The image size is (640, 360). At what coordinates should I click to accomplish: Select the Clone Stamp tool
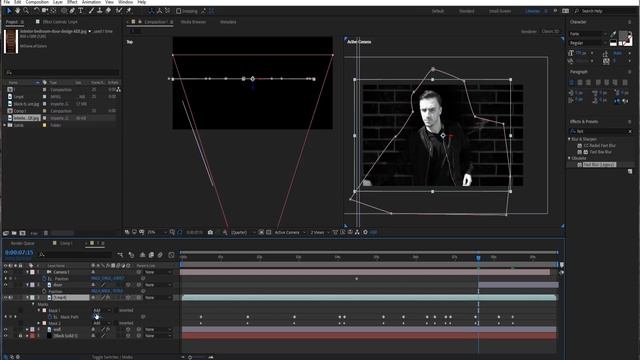[x=100, y=11]
